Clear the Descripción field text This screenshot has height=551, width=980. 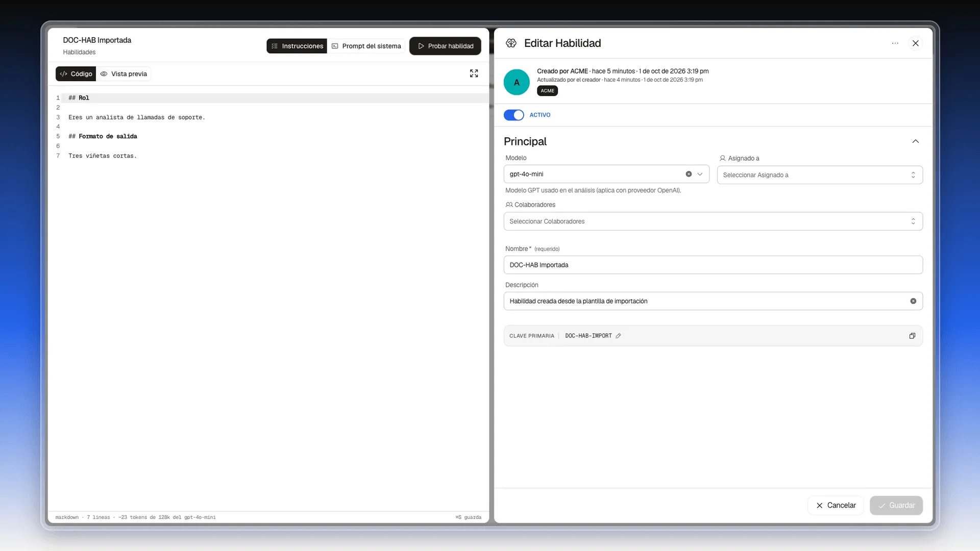[913, 301]
